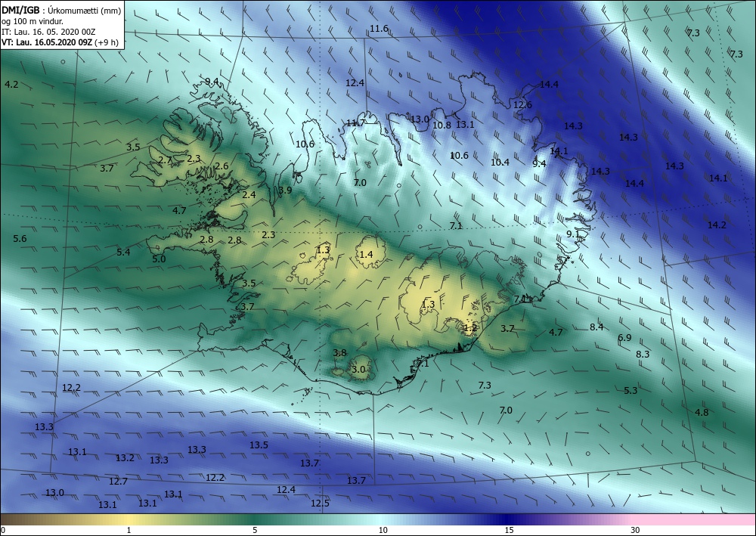Click the 11.7 value on the map
Viewport: 756px width, 536px height.
pos(355,123)
